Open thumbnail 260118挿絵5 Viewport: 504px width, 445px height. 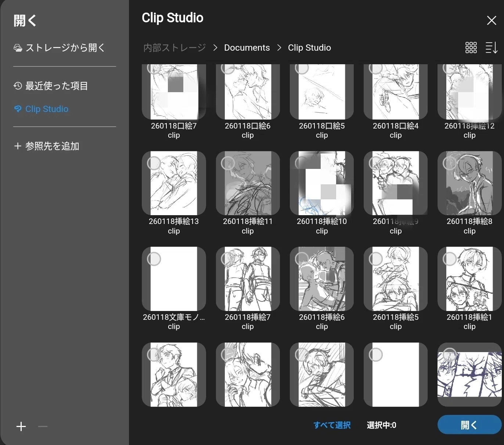[x=396, y=279]
